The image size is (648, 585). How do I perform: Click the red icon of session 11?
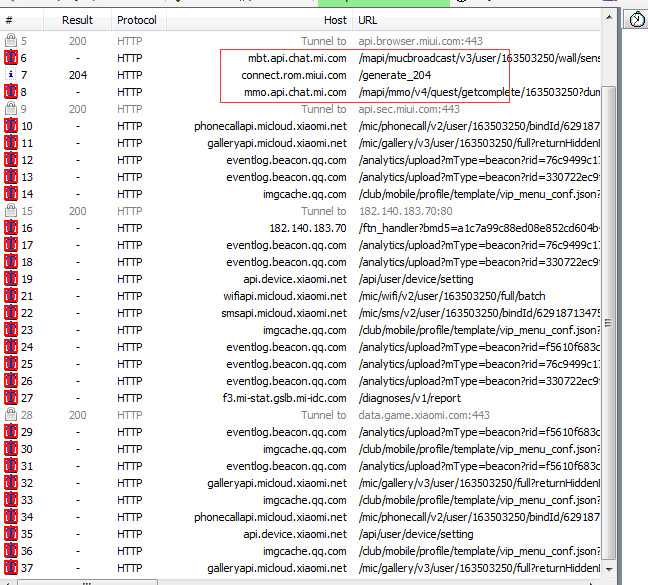click(11, 143)
